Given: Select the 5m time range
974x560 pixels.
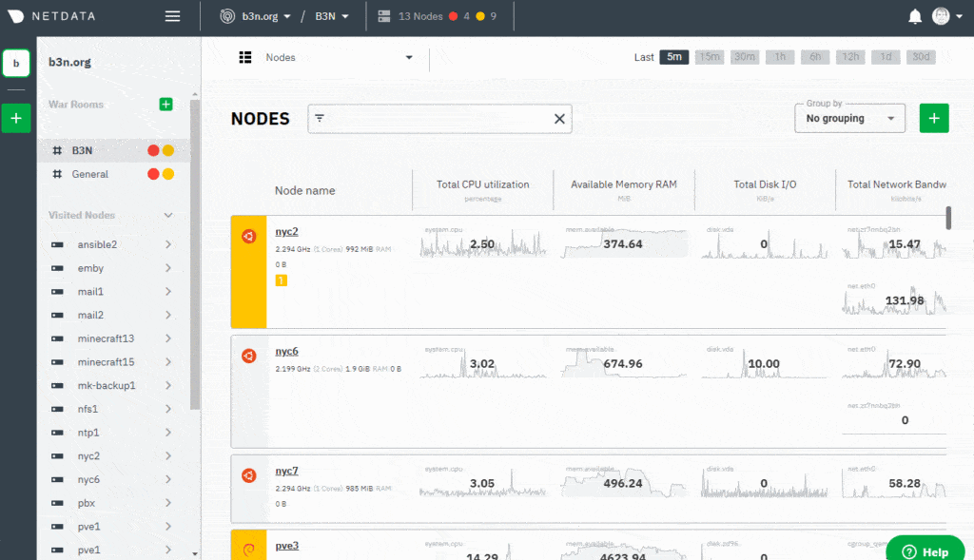Looking at the screenshot, I should click(x=674, y=57).
